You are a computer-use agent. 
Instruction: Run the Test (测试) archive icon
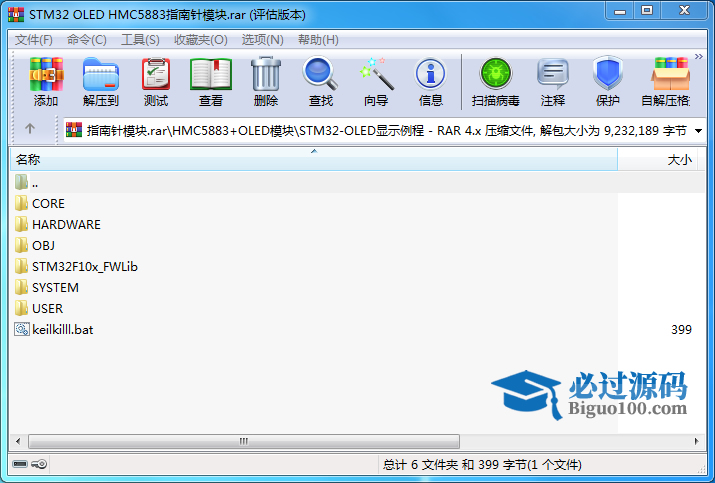tap(156, 74)
